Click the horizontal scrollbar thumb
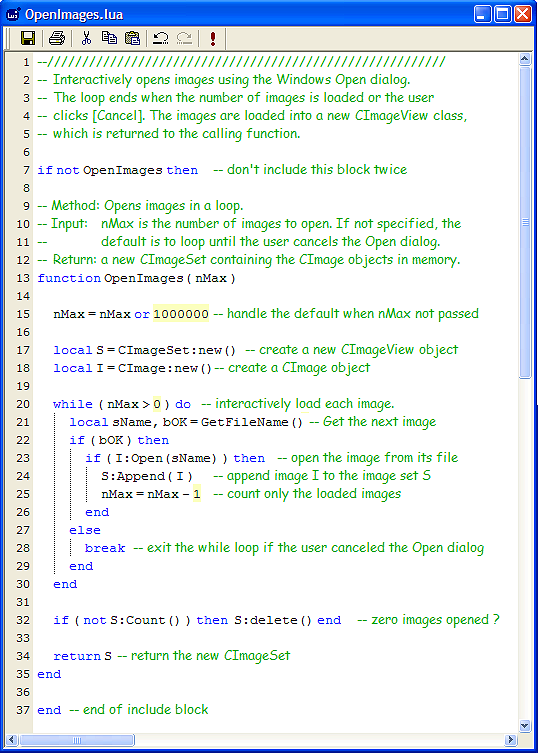This screenshot has height=753, width=538. 77,740
